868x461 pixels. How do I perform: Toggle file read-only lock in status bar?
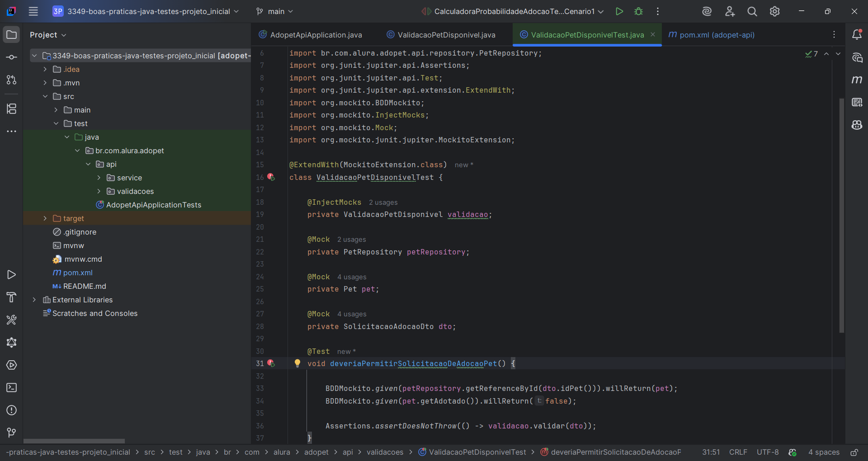[854, 452]
